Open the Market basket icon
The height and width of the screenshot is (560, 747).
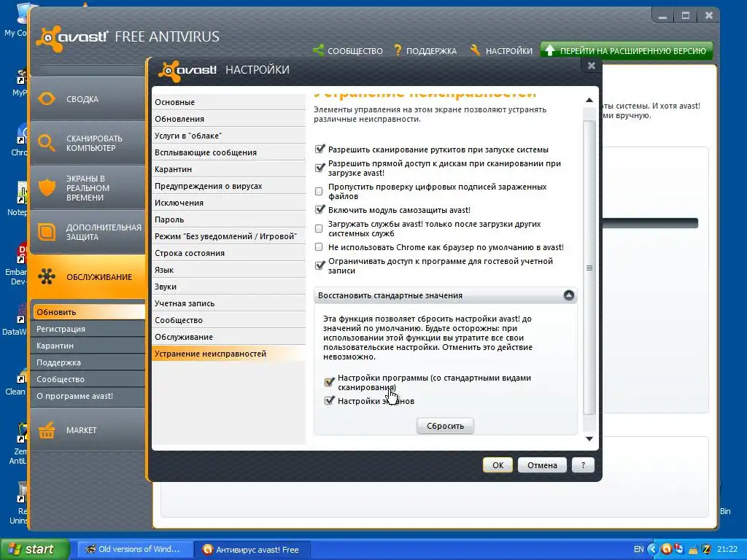tap(47, 430)
